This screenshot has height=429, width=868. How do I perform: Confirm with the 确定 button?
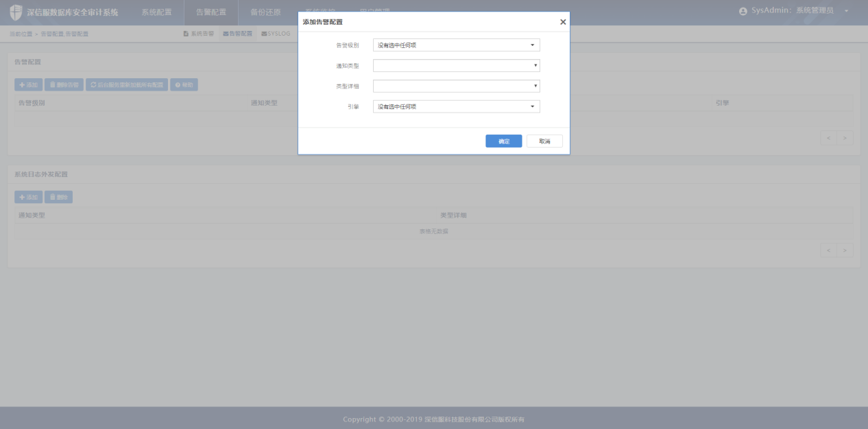pyautogui.click(x=503, y=141)
